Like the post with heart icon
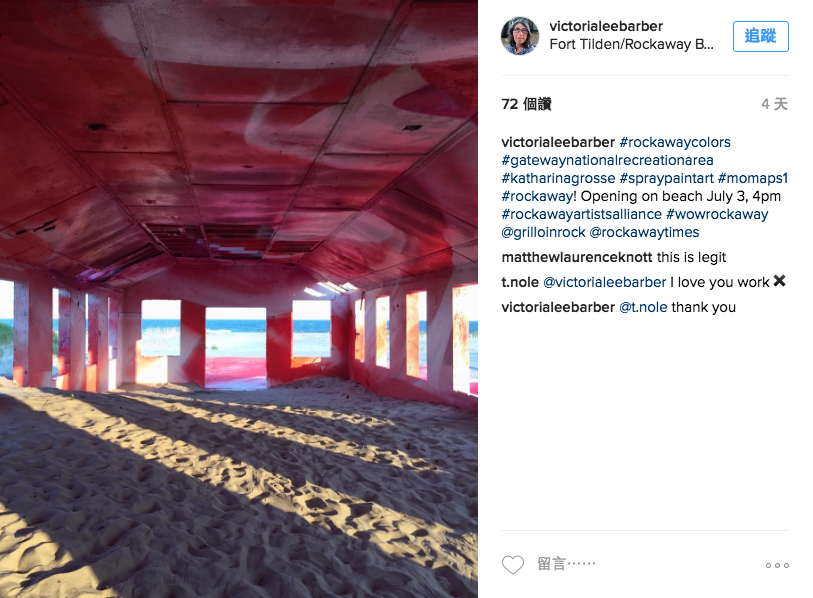The height and width of the screenshot is (598, 813). [x=513, y=564]
